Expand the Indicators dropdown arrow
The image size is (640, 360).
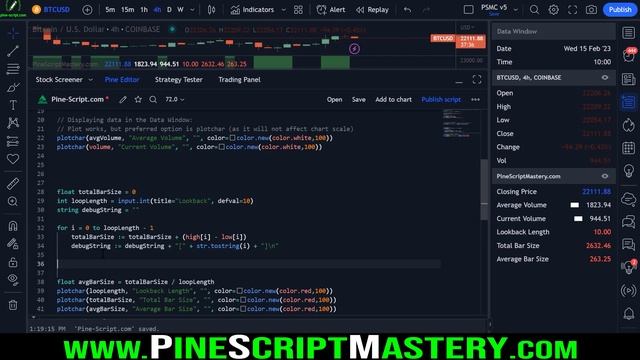pyautogui.click(x=284, y=10)
